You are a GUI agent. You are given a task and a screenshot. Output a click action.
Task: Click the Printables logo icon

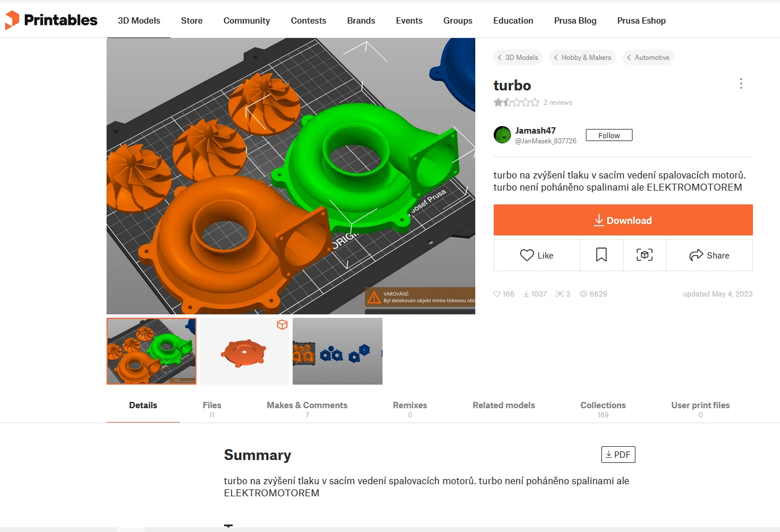[12, 20]
